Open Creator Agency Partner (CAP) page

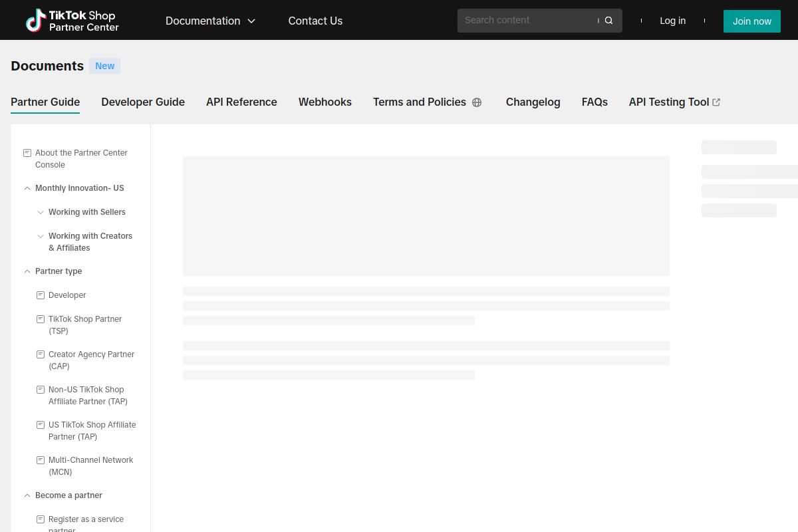(x=92, y=360)
